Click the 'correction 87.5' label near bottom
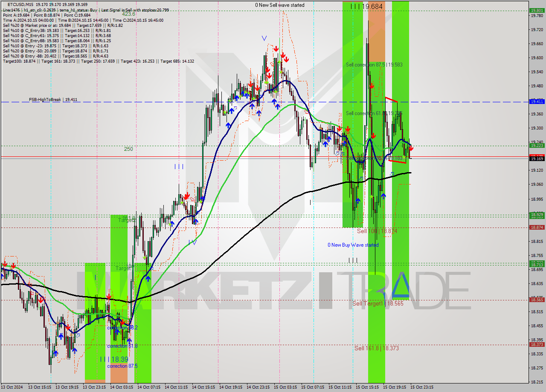The image size is (546, 392). pyautogui.click(x=122, y=366)
